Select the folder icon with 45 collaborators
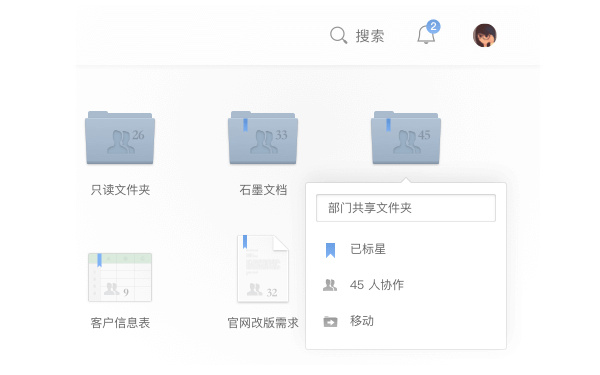The width and height of the screenshot is (600, 375). pyautogui.click(x=406, y=138)
